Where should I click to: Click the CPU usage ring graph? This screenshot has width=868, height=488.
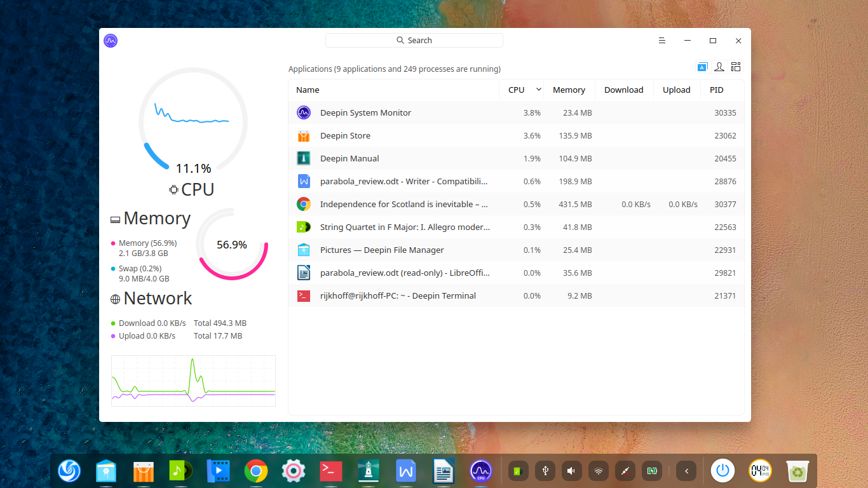pos(193,121)
